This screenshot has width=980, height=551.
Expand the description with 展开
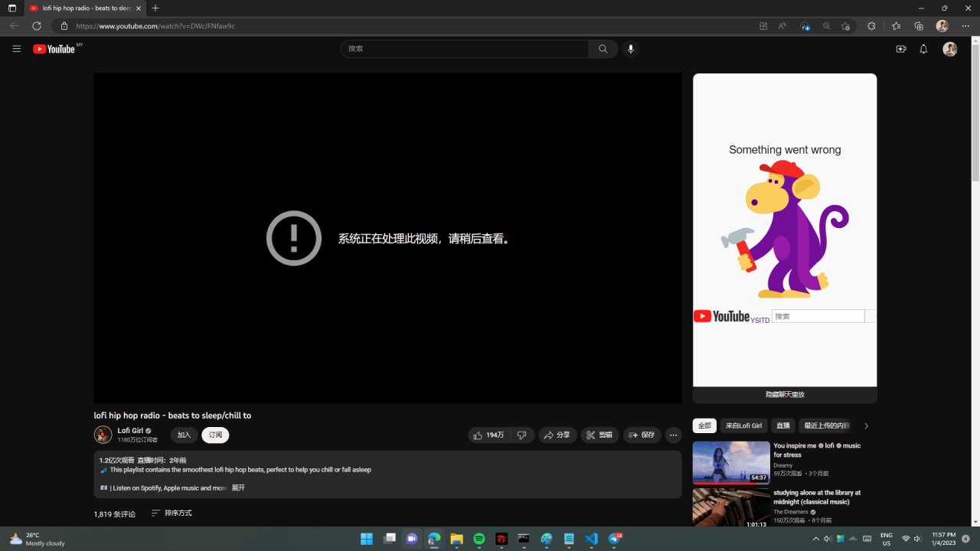pyautogui.click(x=238, y=487)
